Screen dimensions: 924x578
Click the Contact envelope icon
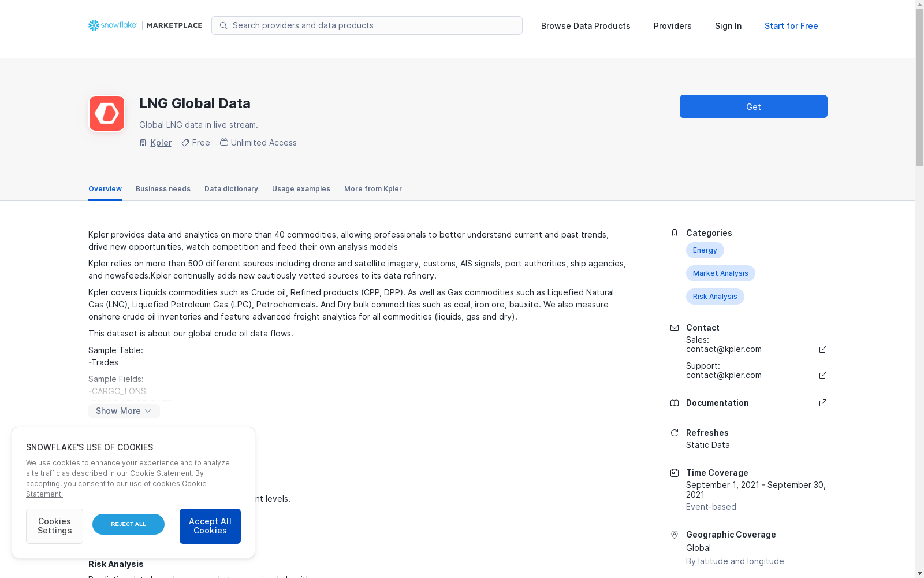[x=674, y=328]
